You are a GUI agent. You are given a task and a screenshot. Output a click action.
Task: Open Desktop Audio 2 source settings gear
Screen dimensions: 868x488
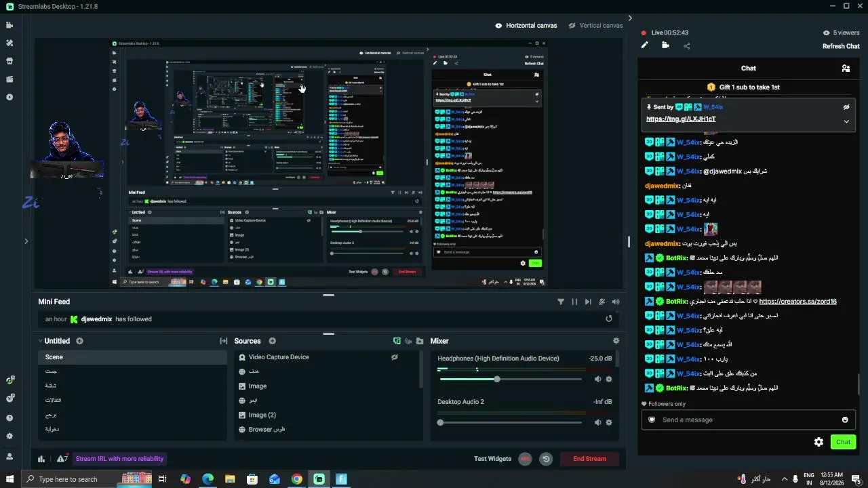point(609,422)
